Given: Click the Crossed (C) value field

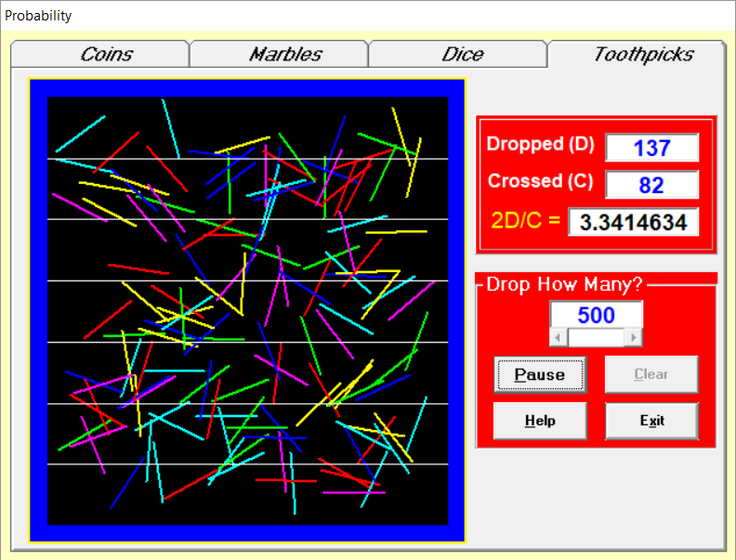Looking at the screenshot, I should 651,185.
